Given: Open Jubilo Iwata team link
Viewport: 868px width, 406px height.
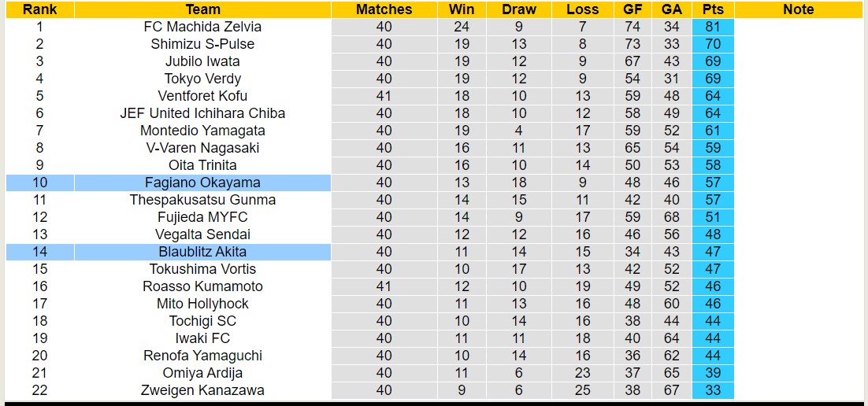Looking at the screenshot, I should (x=202, y=61).
